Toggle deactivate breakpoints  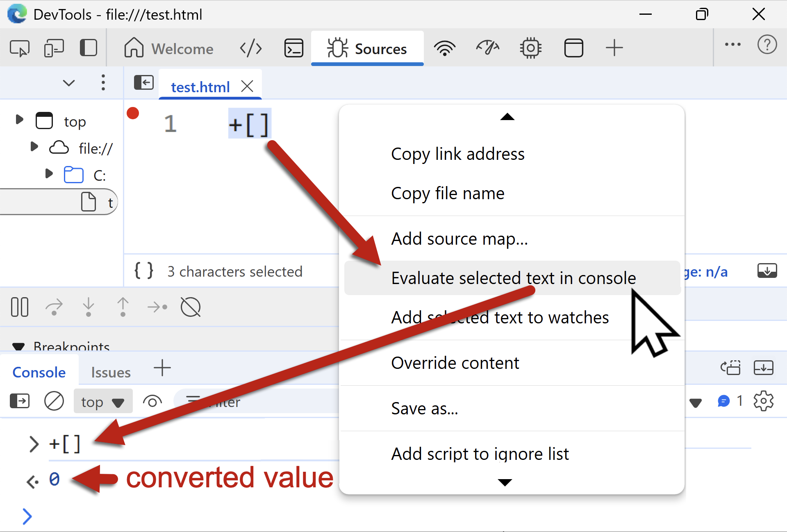tap(190, 307)
